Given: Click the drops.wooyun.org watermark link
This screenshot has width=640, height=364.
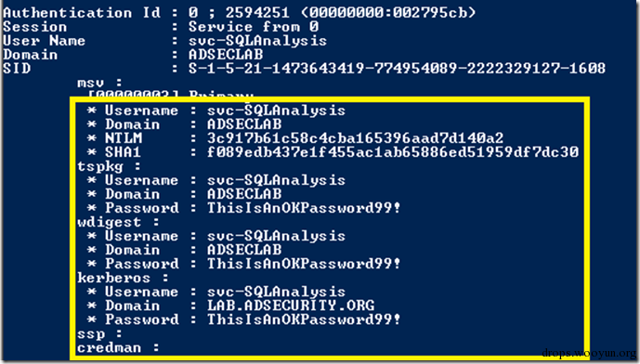Looking at the screenshot, I should pyautogui.click(x=589, y=353).
